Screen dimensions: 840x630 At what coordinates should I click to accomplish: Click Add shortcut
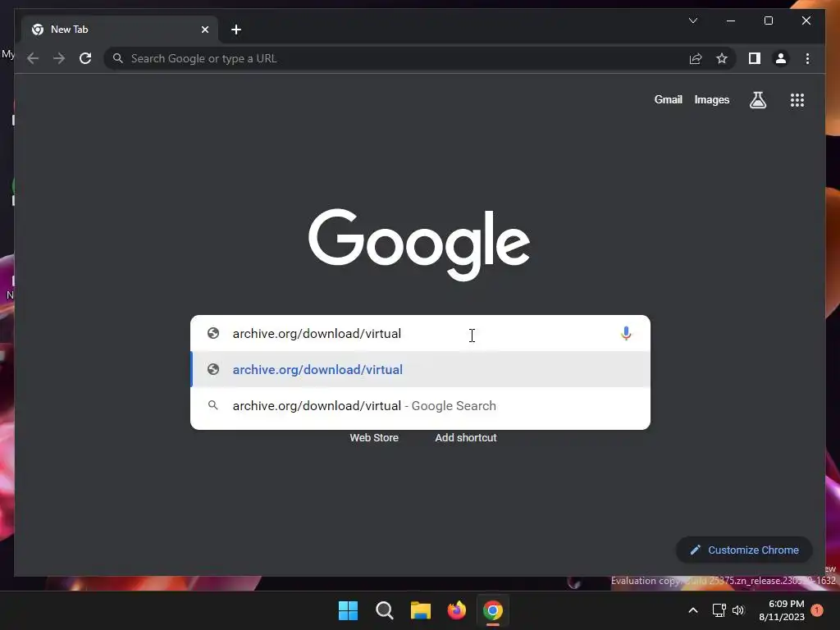(x=466, y=438)
